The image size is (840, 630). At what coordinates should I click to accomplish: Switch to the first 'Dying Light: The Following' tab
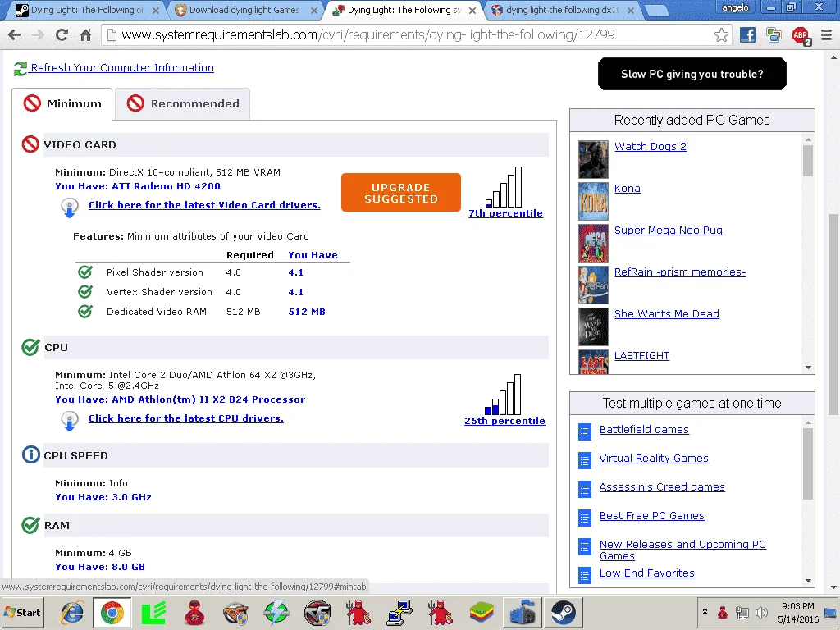(85, 10)
